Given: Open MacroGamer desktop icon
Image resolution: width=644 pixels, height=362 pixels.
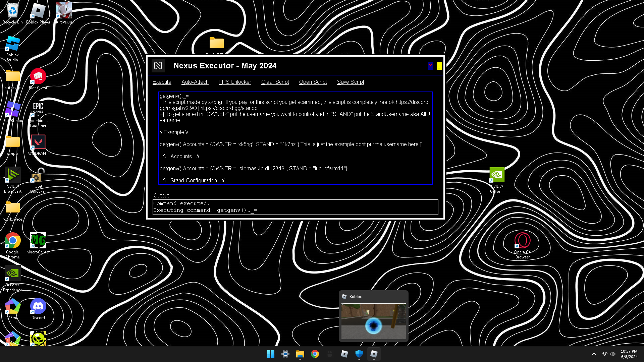Looking at the screenshot, I should [x=38, y=241].
